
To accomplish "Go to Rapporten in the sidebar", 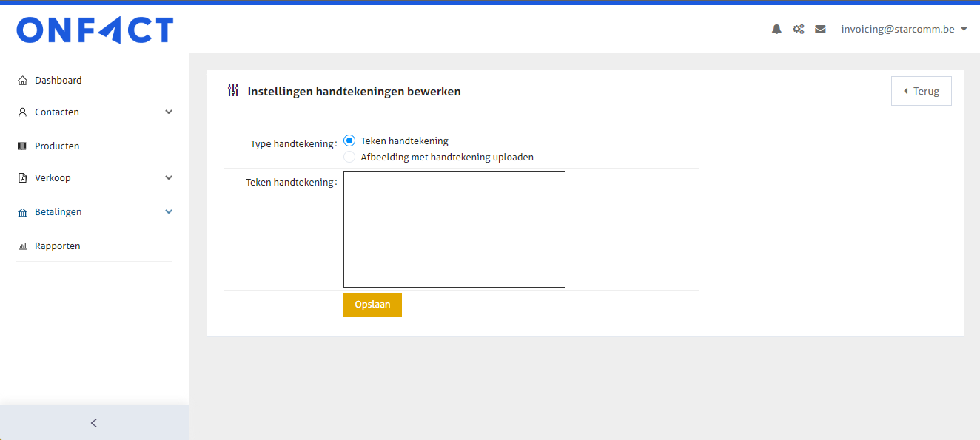I will coord(57,246).
